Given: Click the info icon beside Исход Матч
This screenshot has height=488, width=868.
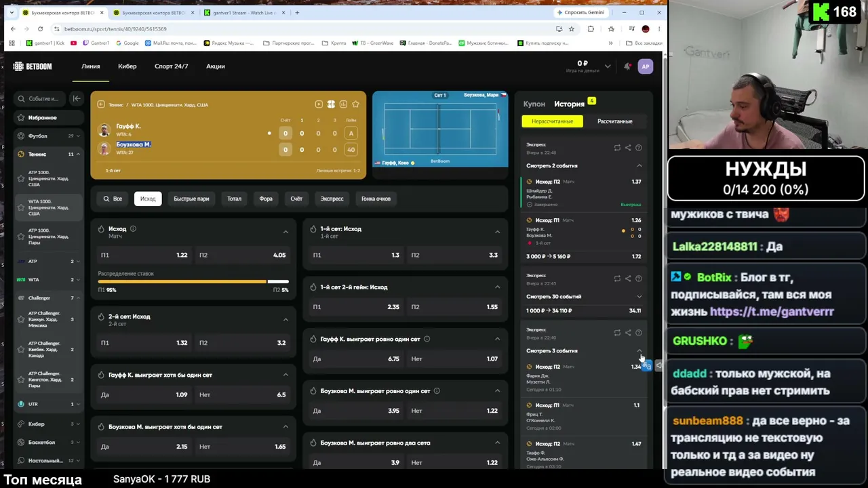Looking at the screenshot, I should tap(133, 229).
